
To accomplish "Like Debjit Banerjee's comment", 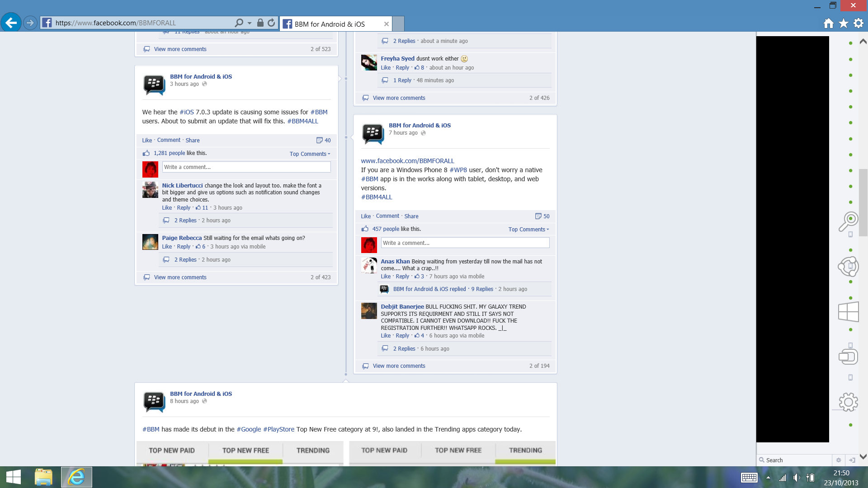I will pyautogui.click(x=386, y=336).
